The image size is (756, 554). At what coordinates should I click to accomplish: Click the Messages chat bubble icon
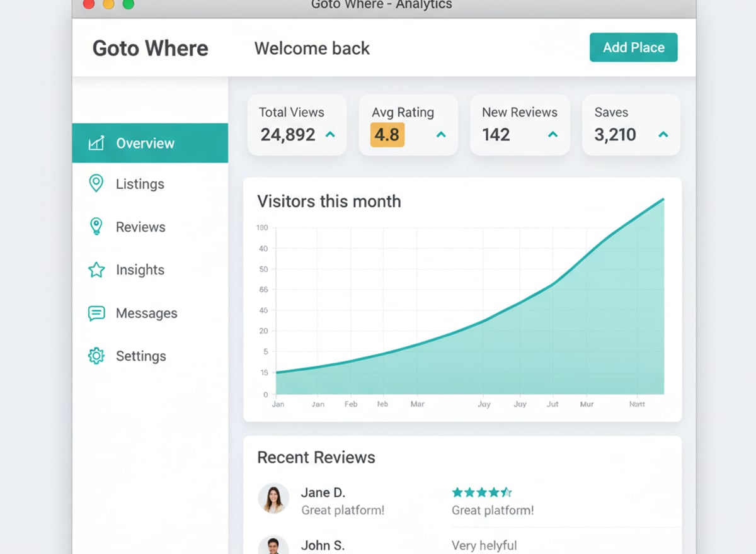[96, 314]
